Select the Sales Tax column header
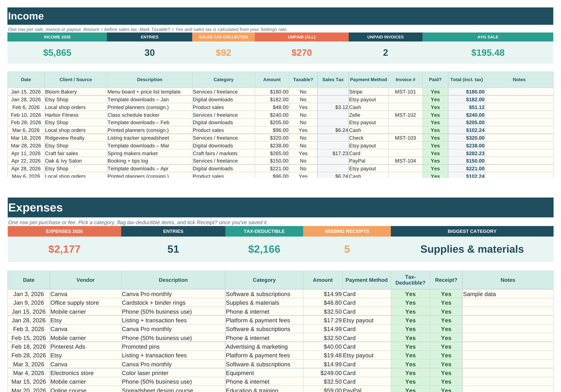The width and height of the screenshot is (561, 392). tap(333, 79)
